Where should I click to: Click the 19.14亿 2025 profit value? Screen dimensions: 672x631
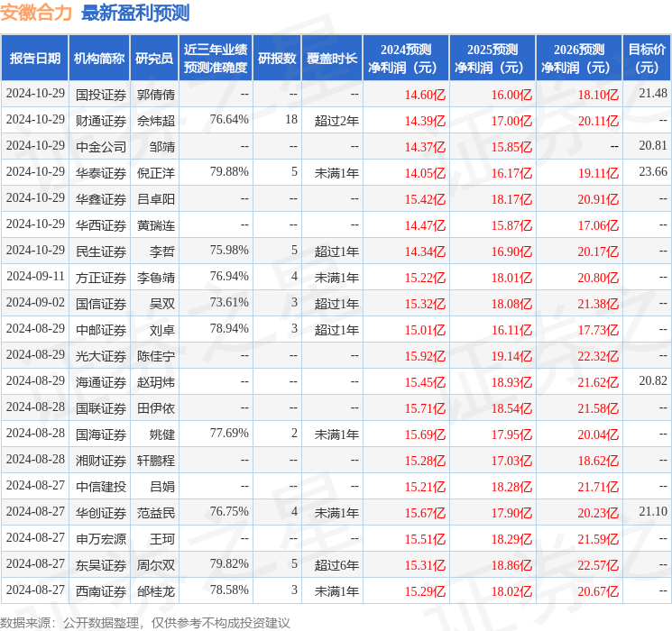[511, 356]
